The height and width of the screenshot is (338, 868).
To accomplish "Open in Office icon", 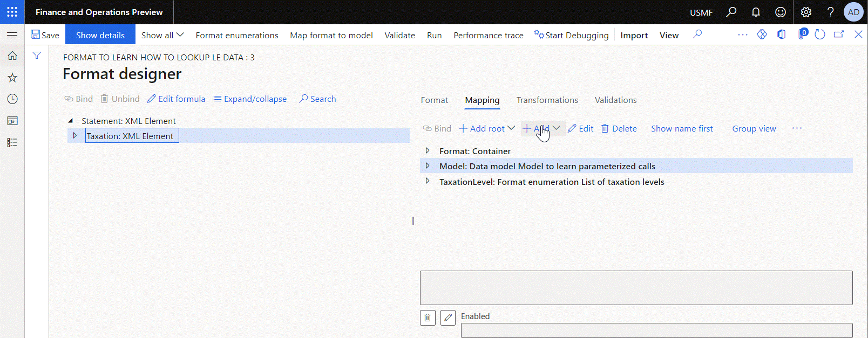I will 781,35.
